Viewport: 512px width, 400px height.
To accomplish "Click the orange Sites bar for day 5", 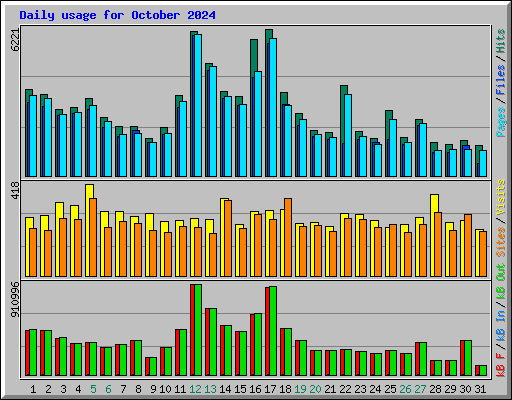I will click(93, 237).
